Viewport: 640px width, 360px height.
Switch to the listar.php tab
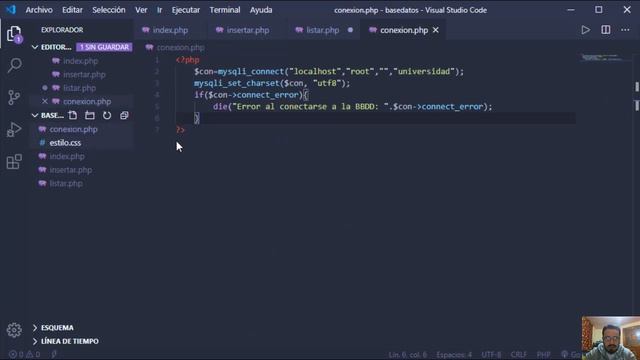[x=322, y=30]
